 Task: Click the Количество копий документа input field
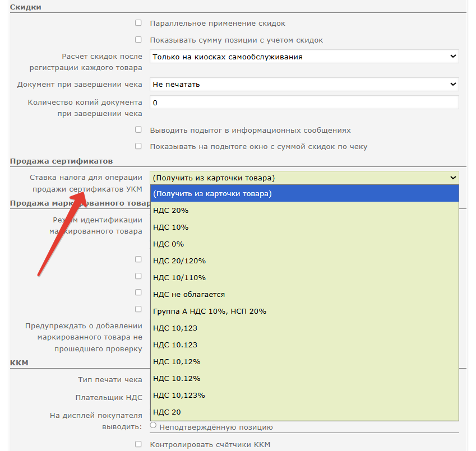pyautogui.click(x=304, y=103)
